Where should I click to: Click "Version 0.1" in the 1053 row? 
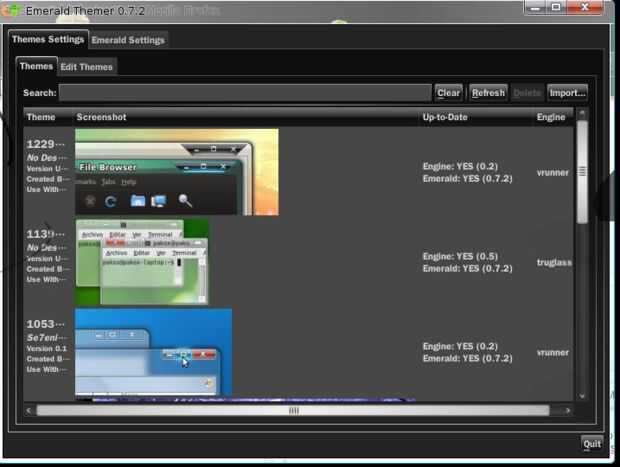coord(47,348)
